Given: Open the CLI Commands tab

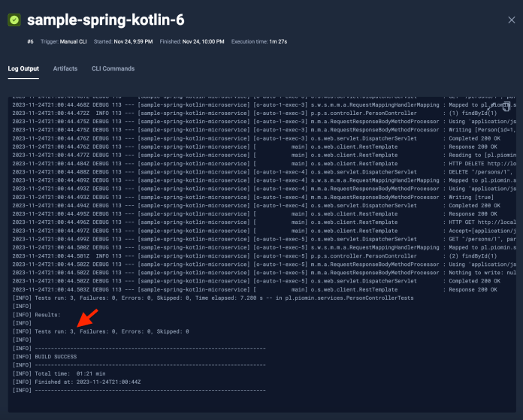Looking at the screenshot, I should coord(113,68).
